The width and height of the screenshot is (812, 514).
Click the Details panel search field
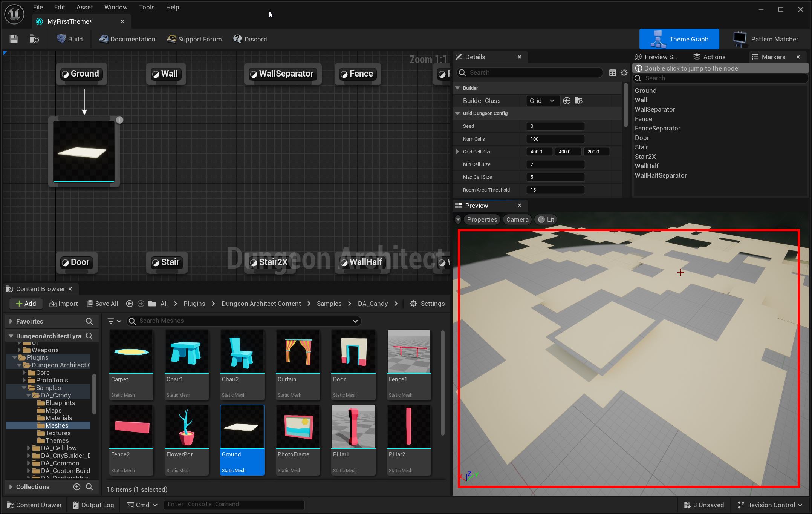tap(529, 72)
